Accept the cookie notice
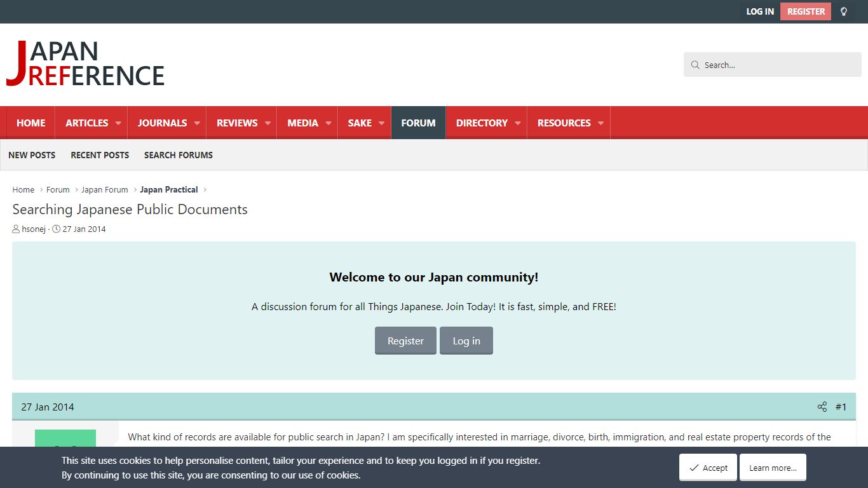 708,468
